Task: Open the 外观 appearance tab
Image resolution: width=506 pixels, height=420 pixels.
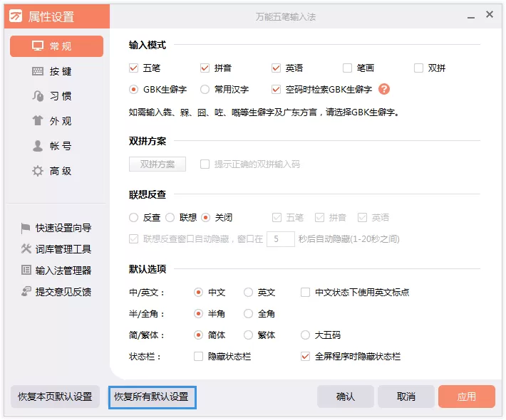Action: coord(56,121)
